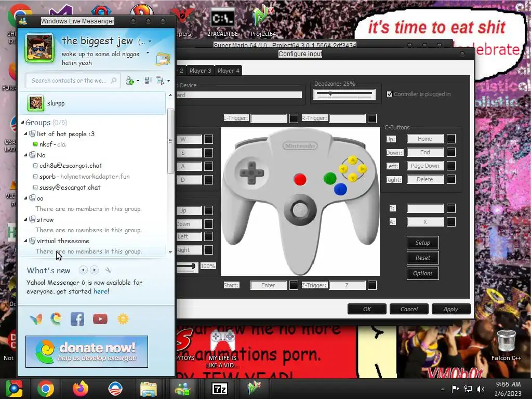Click OK in Configure input
This screenshot has height=399, width=532.
pos(367,309)
